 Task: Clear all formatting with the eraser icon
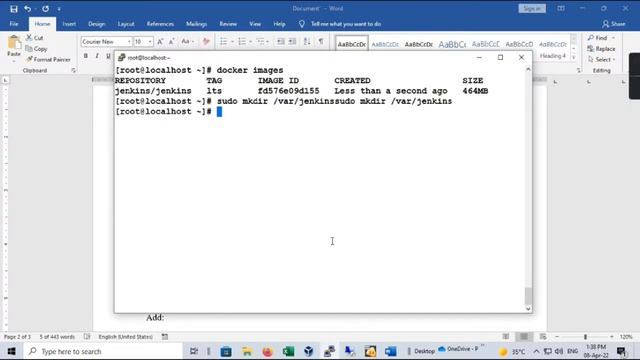coord(206,42)
